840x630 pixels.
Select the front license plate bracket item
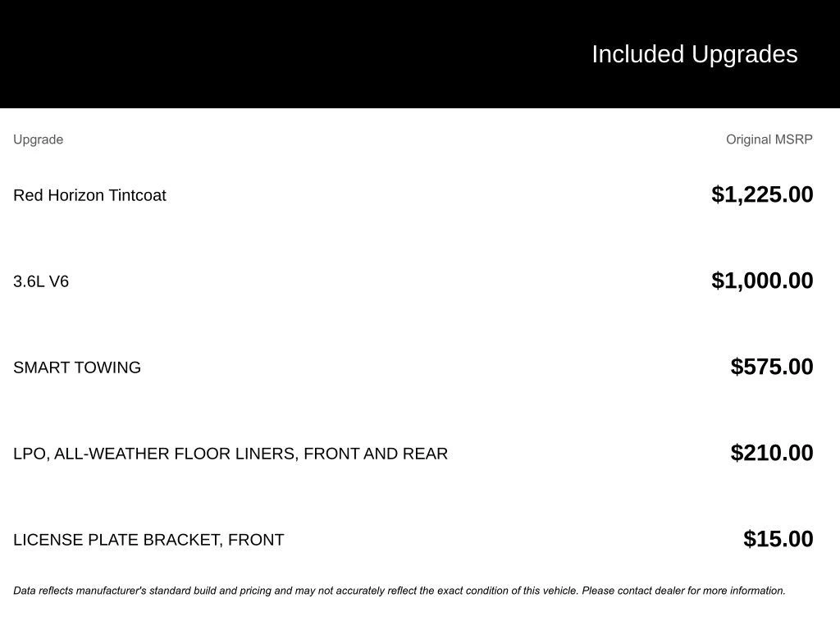pos(148,540)
